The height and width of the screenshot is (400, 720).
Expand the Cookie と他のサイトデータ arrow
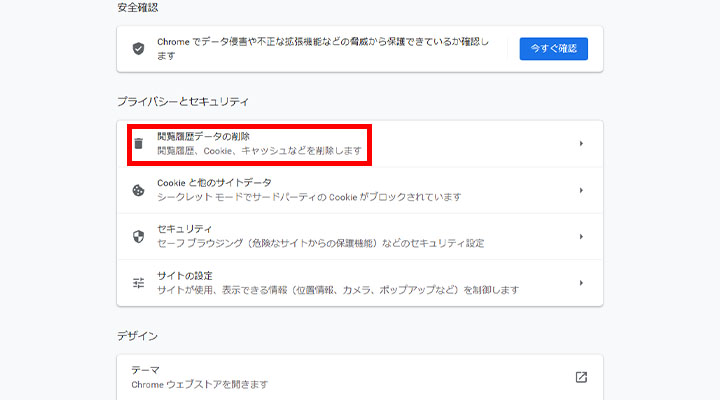click(x=581, y=190)
